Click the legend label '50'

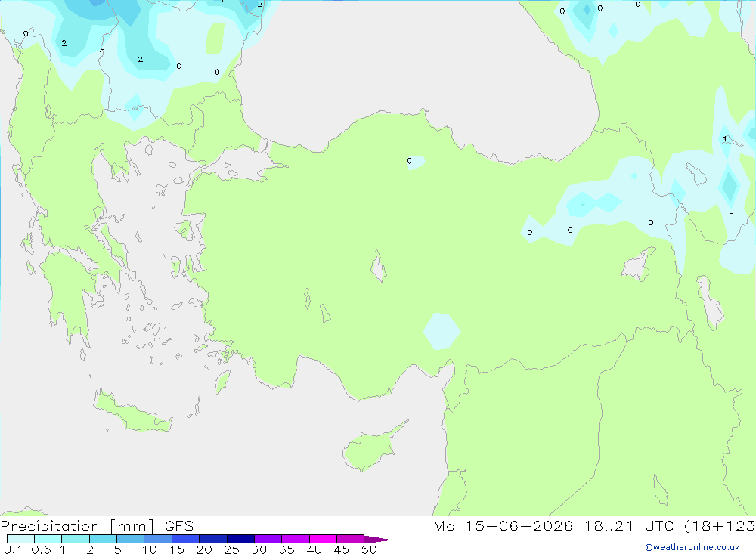coord(369,549)
